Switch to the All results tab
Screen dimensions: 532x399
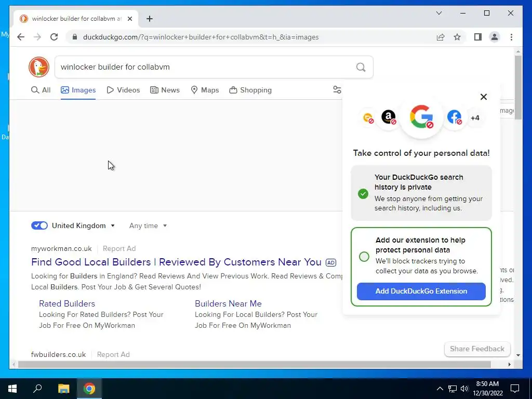pos(41,90)
